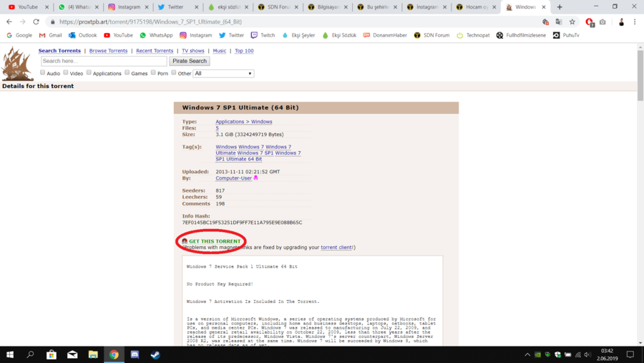Viewport: 644px width, 363px height.
Task: Click the pink skull icon beside Computer-User
Action: (x=255, y=178)
